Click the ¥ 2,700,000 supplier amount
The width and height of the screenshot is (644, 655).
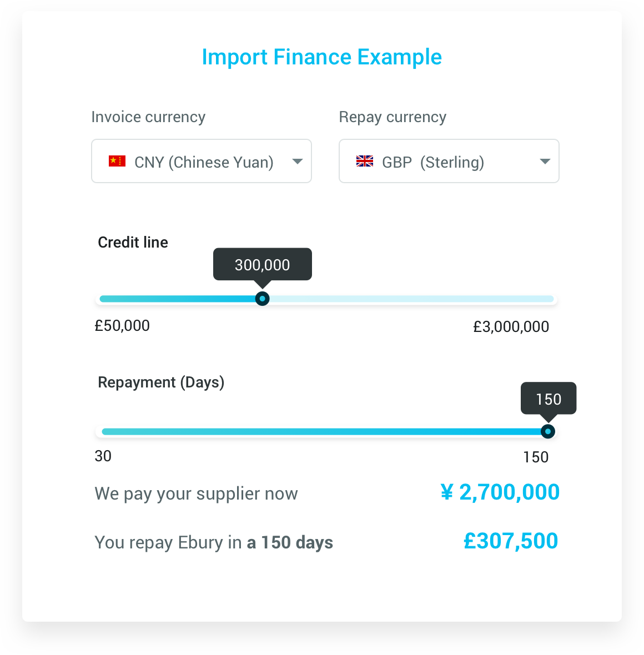pyautogui.click(x=500, y=492)
